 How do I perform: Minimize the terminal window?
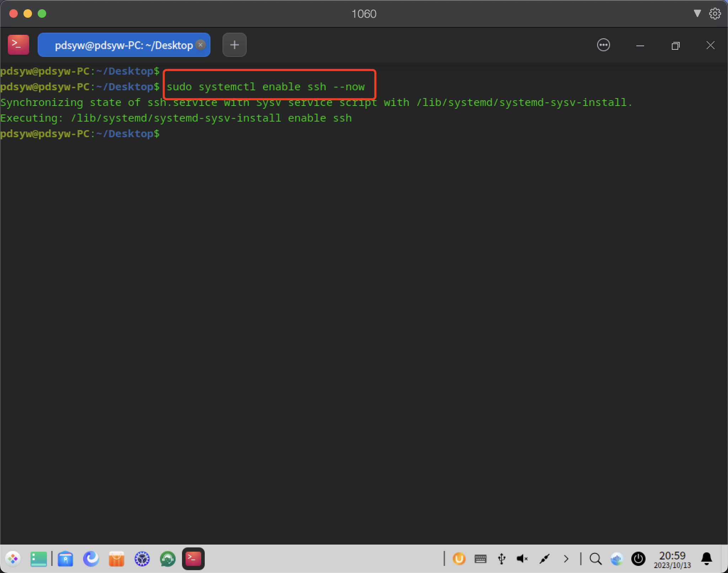(640, 45)
